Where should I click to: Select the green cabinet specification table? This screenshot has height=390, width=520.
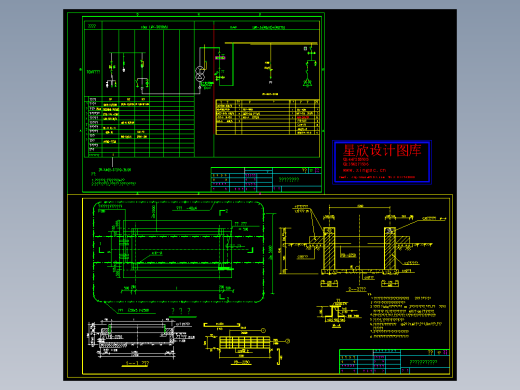[140, 127]
